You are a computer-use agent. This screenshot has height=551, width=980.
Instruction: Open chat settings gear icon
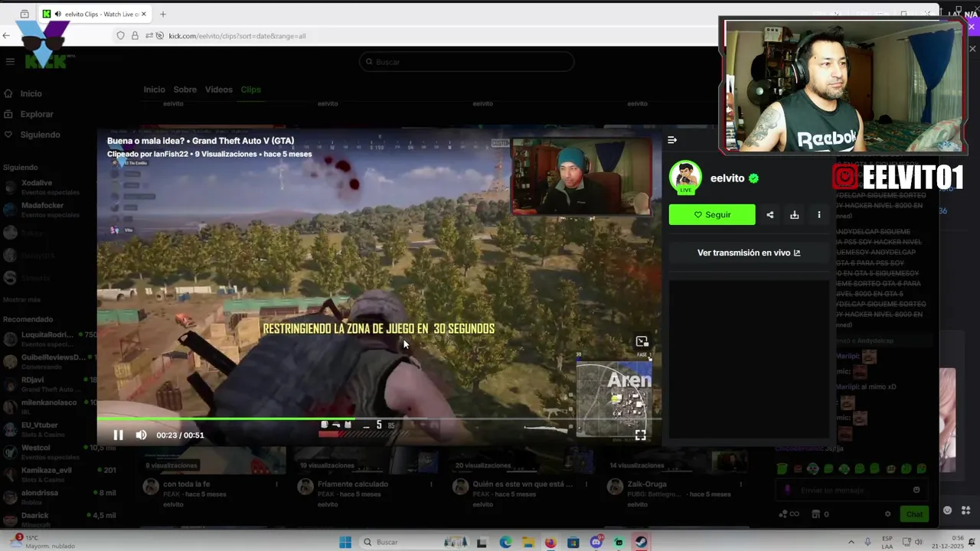tap(887, 514)
